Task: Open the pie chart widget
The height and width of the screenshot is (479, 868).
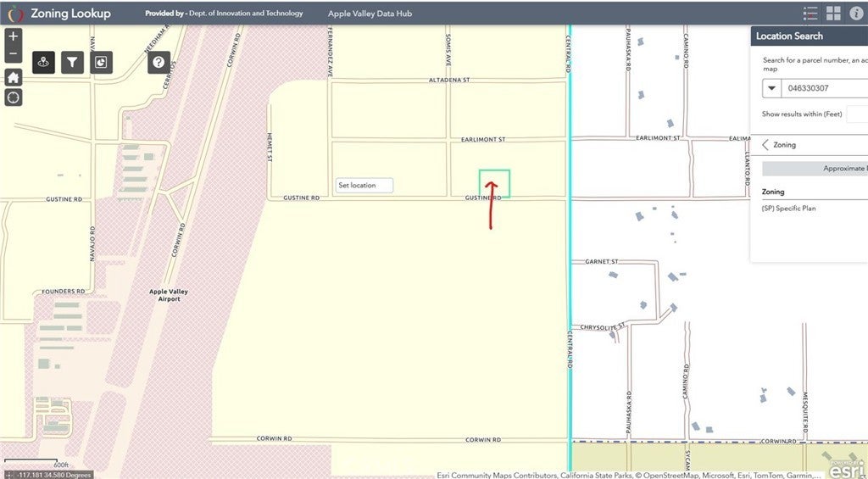Action: coord(102,62)
